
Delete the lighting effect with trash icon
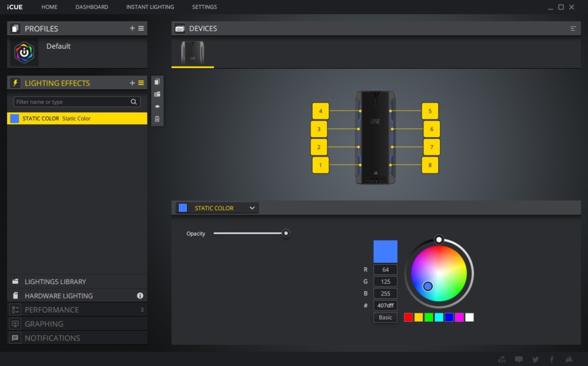tap(157, 119)
